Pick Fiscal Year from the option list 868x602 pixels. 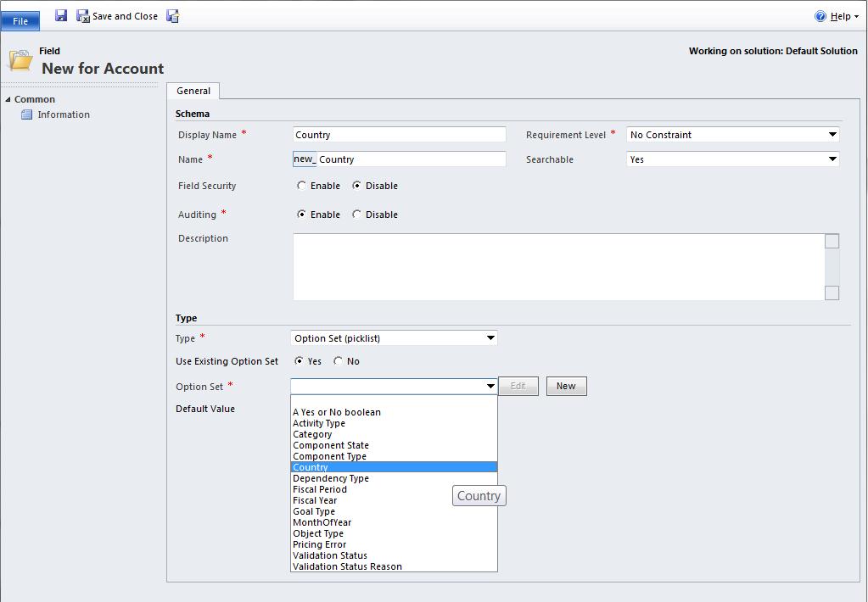click(x=315, y=500)
